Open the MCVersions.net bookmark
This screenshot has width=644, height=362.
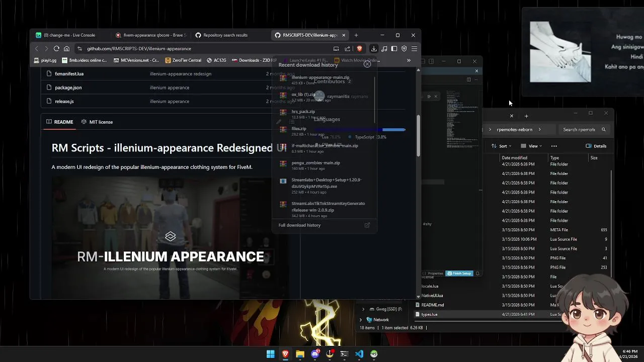pos(136,60)
